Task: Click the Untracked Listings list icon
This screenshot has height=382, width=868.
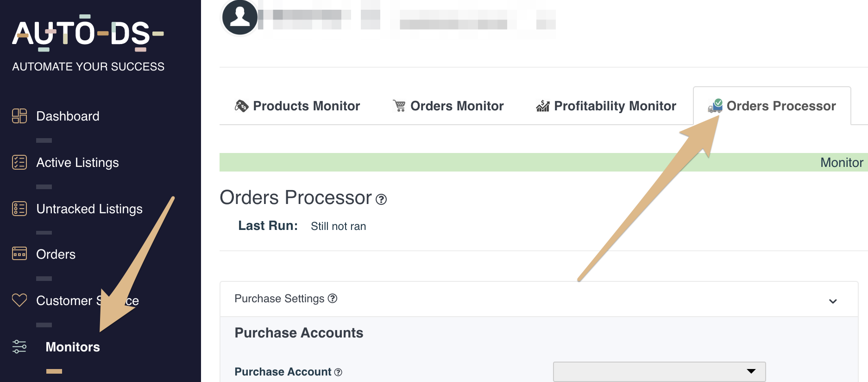Action: point(19,209)
